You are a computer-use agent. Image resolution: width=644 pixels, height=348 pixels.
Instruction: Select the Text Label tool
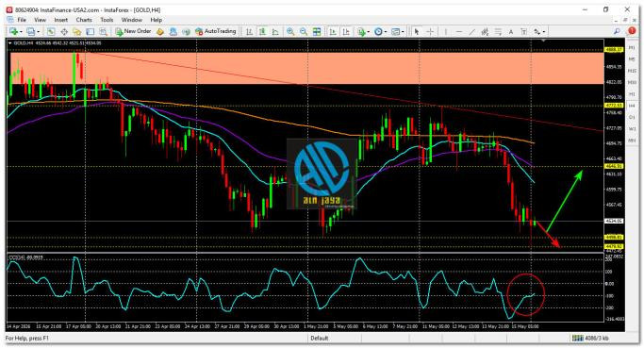click(524, 32)
